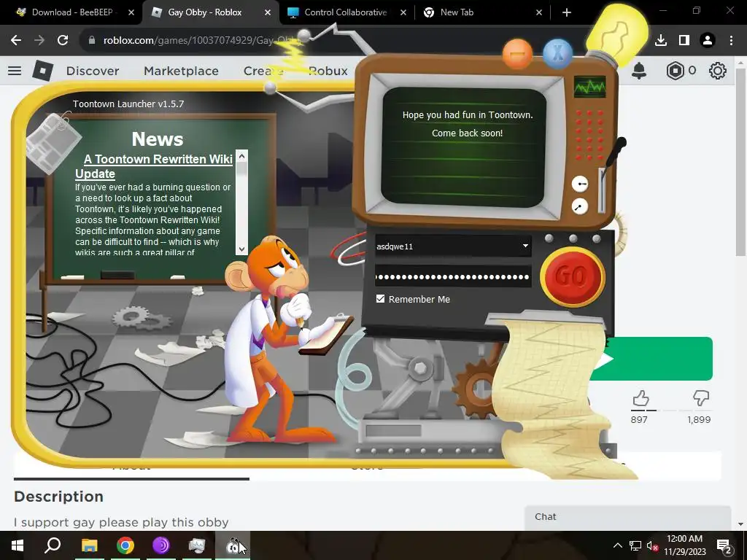Screen dimensions: 747x560
Task: Go back in browser history
Action: click(x=16, y=41)
